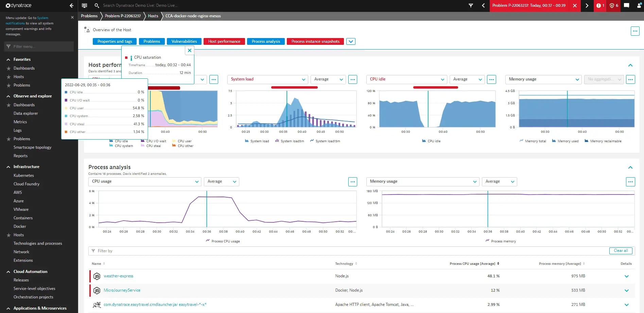Open the Memory usage metric dropdown in Host performance
The height and width of the screenshot is (313, 644).
(543, 79)
